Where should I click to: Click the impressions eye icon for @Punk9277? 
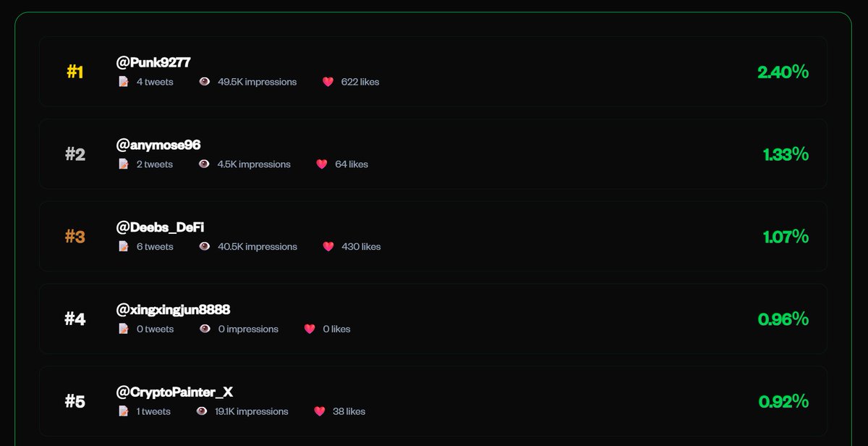pyautogui.click(x=205, y=82)
